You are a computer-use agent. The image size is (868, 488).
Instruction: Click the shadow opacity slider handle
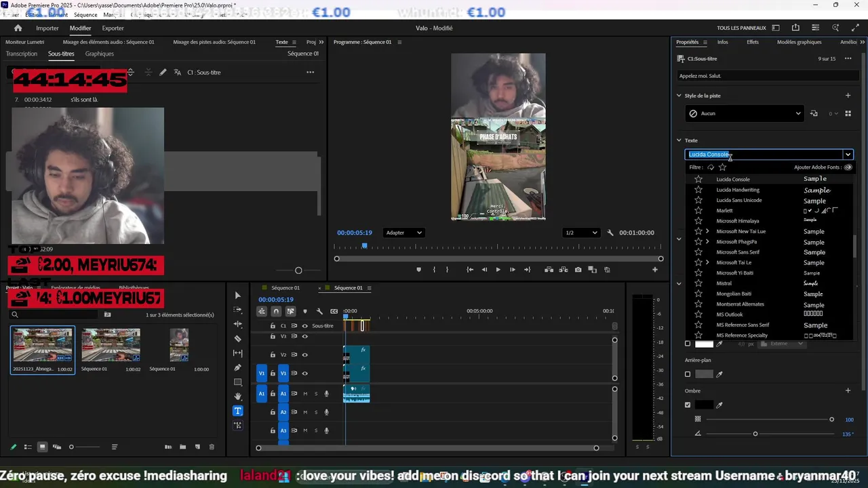tap(832, 420)
